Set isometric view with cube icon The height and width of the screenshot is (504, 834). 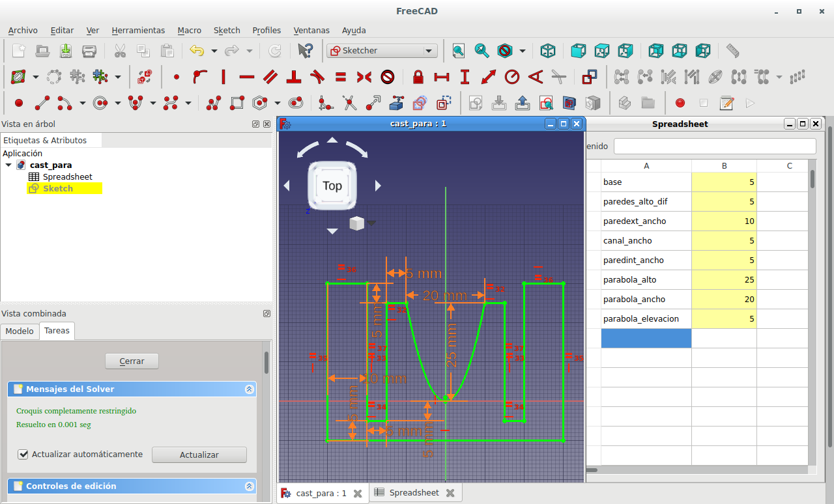point(548,51)
